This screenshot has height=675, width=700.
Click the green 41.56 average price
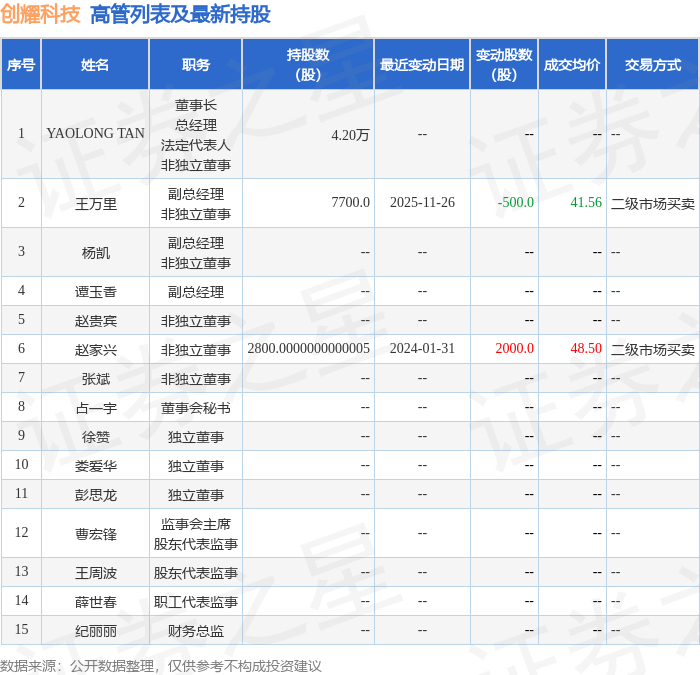click(586, 202)
